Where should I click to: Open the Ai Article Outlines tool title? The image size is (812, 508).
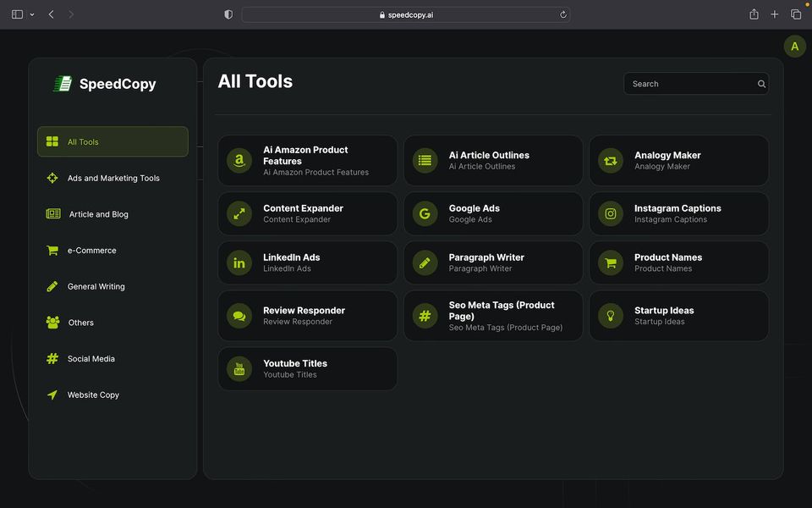pyautogui.click(x=489, y=155)
